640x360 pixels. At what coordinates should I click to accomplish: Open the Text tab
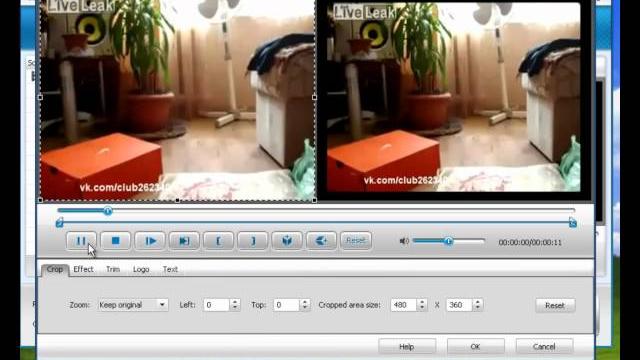(x=170, y=269)
